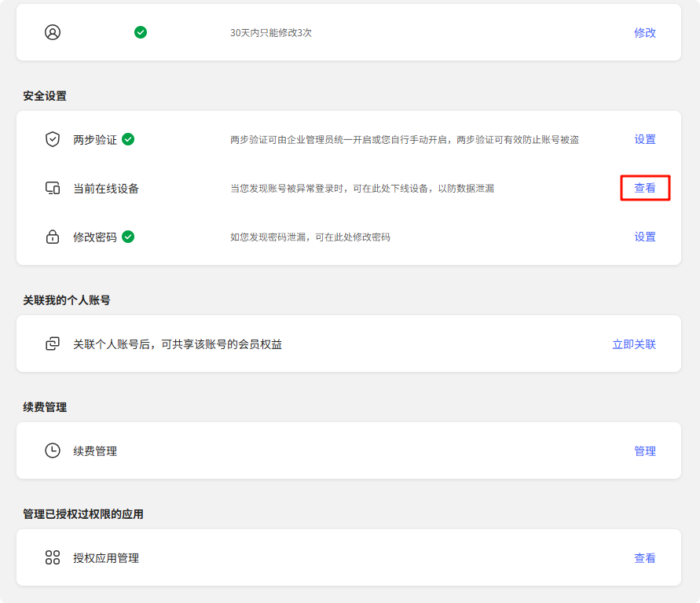The height and width of the screenshot is (603, 700).
Task: Click the text 关联个人账号后，可共享该账号的会员权益
Action: [178, 344]
